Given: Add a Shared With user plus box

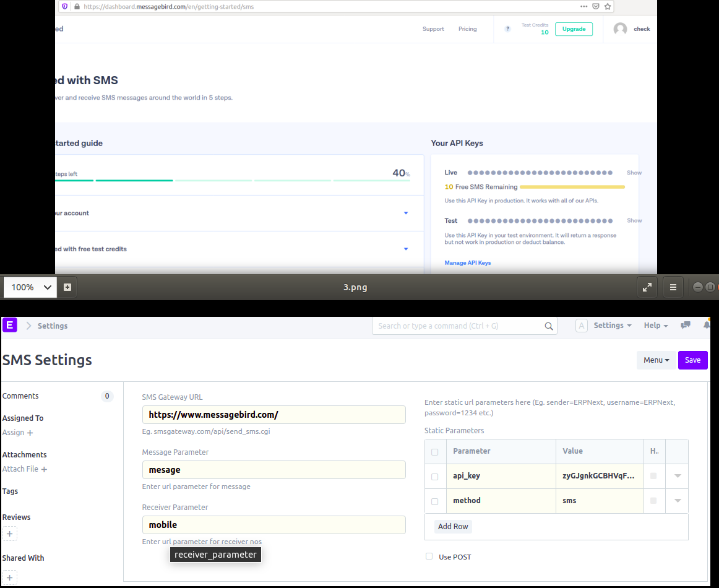Looking at the screenshot, I should (10, 577).
